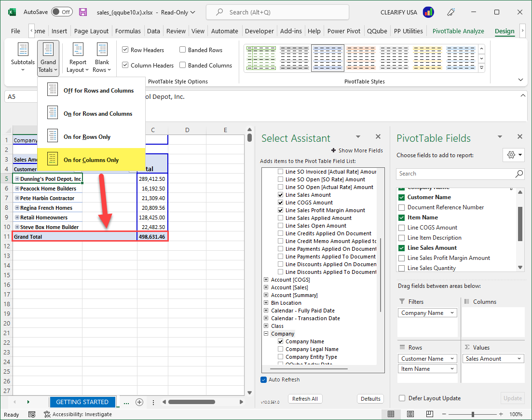
Task: Click the zoom out minus icon
Action: point(444,414)
